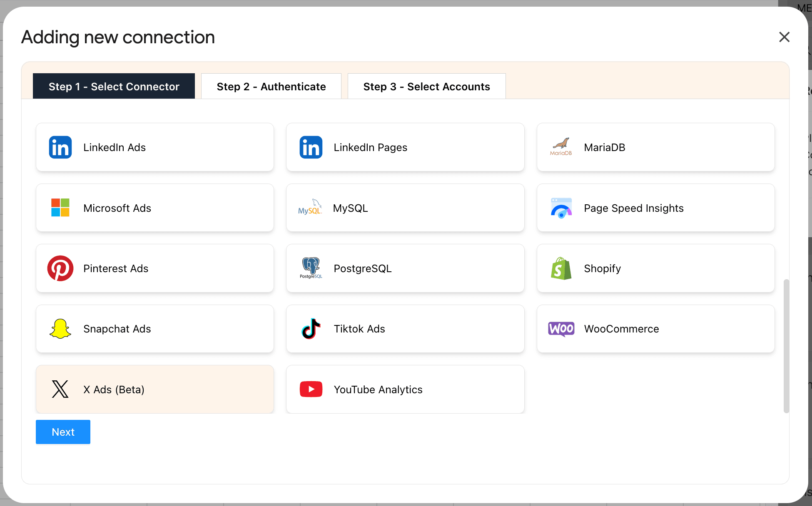Image resolution: width=812 pixels, height=506 pixels.
Task: Select the X Ads (Beta) connector
Action: (155, 389)
